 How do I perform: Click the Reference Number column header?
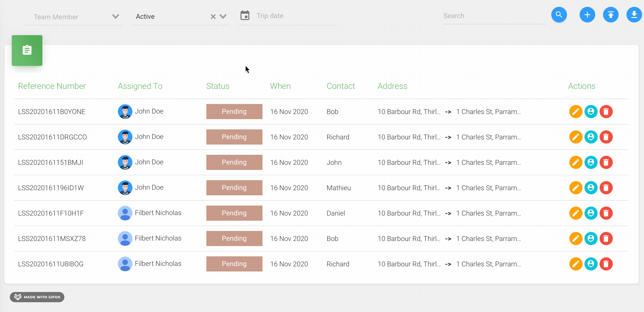coord(52,86)
